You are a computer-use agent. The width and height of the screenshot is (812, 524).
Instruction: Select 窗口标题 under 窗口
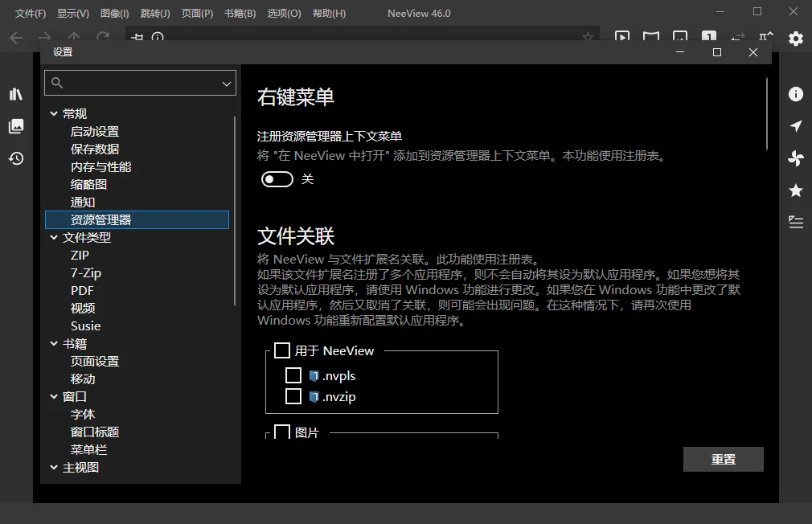95,432
